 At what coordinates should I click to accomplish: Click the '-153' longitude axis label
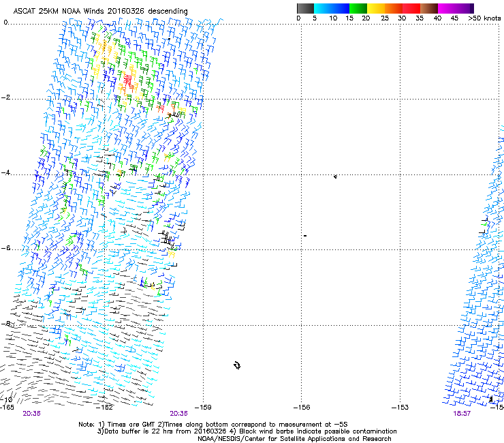(400, 408)
